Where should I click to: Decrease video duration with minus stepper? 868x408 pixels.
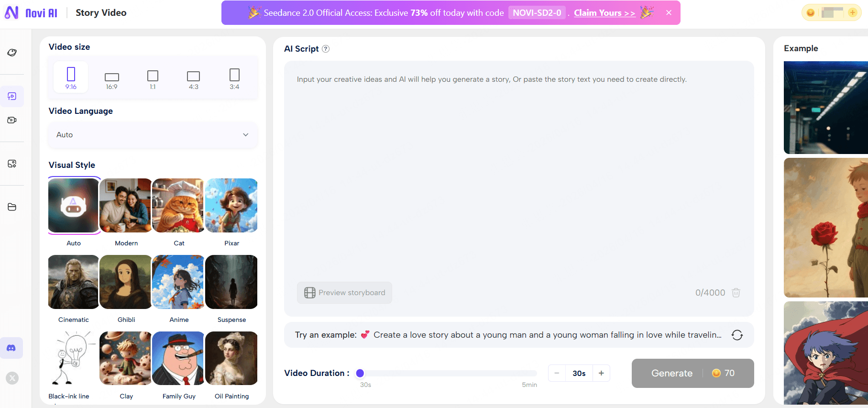pyautogui.click(x=557, y=373)
